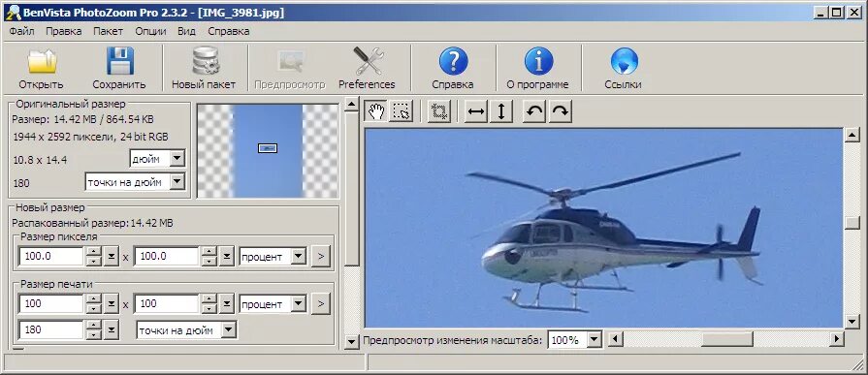Click pixel height 100.0 field
Viewport: 868px width, 375px height.
coord(167,257)
